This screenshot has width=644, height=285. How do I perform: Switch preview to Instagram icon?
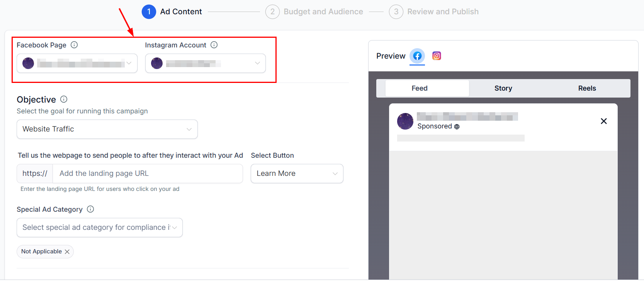(437, 56)
